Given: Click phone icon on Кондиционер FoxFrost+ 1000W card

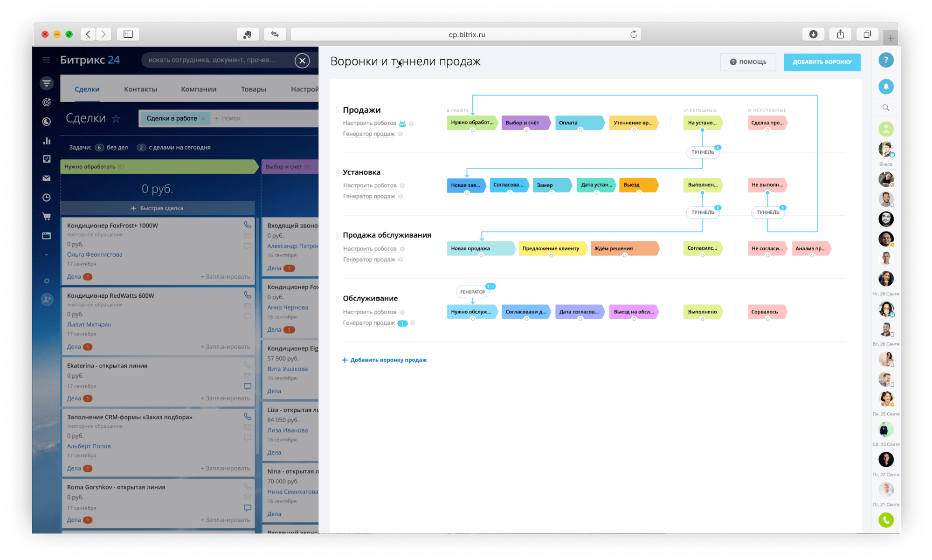Looking at the screenshot, I should (x=248, y=225).
